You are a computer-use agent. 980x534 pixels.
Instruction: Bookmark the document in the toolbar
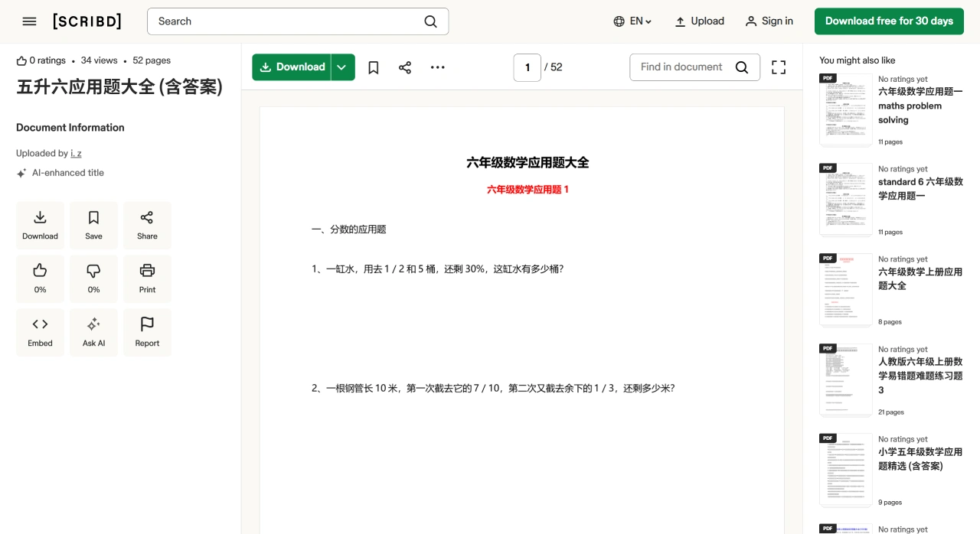pos(374,67)
